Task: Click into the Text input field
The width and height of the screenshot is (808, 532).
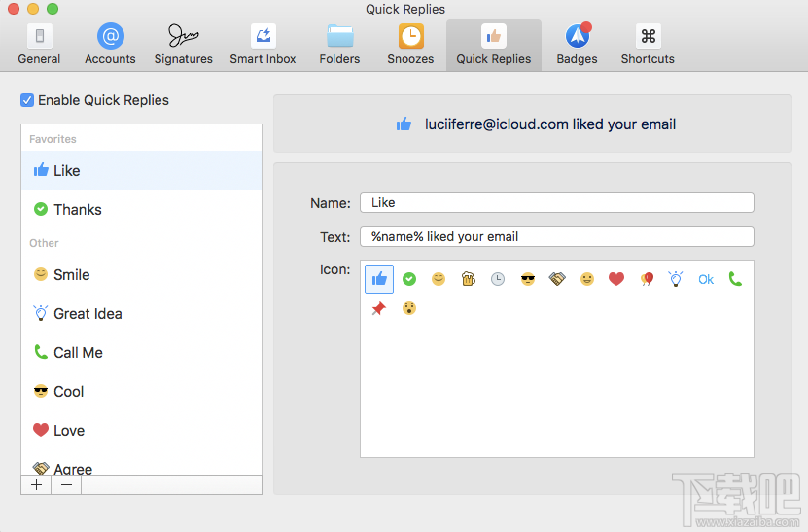Action: pos(557,236)
